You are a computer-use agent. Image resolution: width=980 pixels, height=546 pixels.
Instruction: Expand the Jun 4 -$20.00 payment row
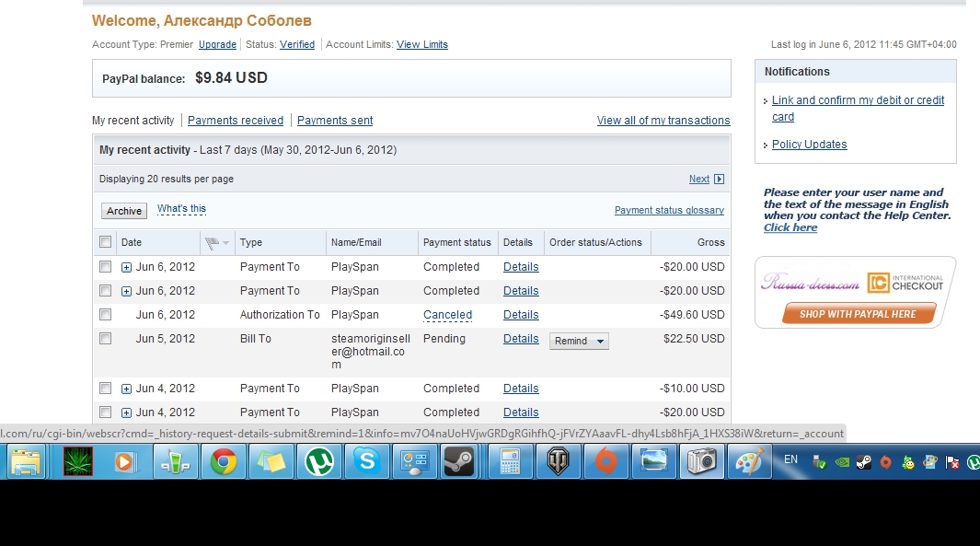pyautogui.click(x=126, y=412)
